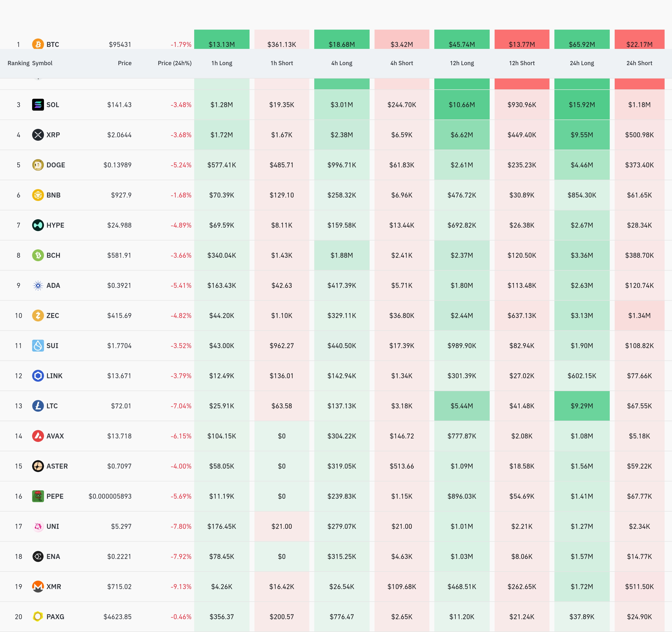Click the Monero XMR icon

[38, 586]
